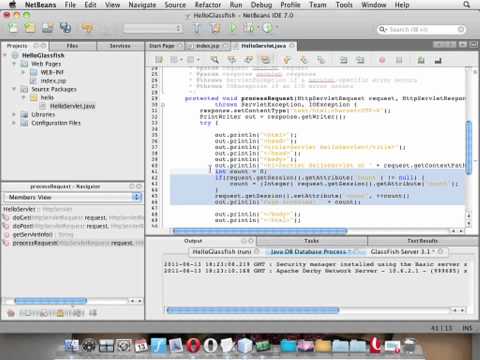The width and height of the screenshot is (480, 360).
Task: Click the Build Main Project hammer icon
Action: tap(197, 28)
